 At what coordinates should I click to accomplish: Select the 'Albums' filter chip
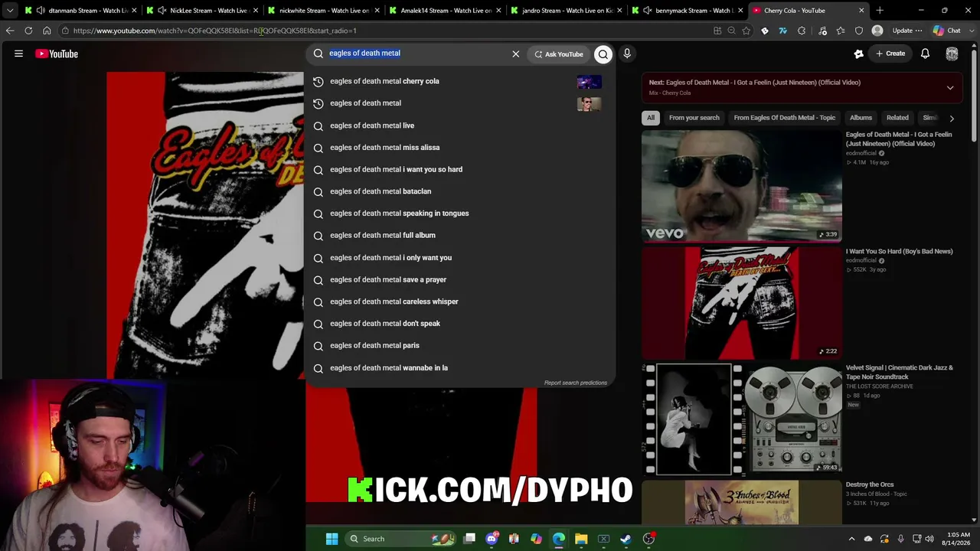pyautogui.click(x=861, y=118)
